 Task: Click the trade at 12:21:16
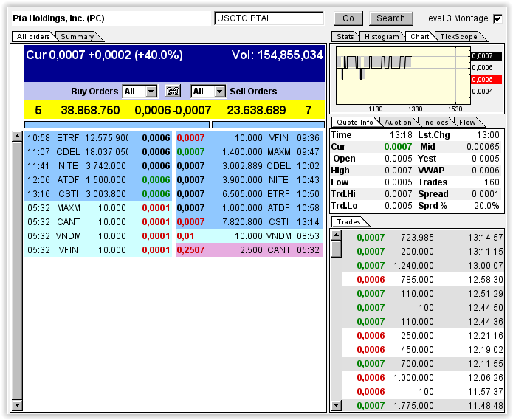pos(423,336)
